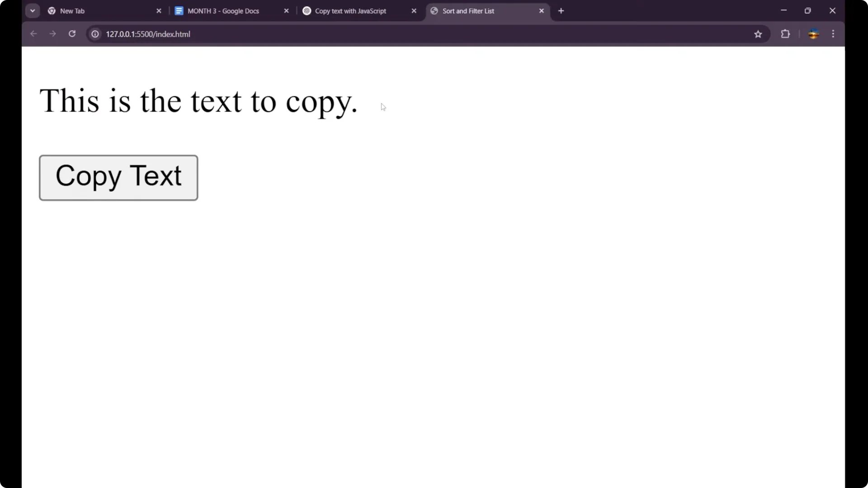
Task: Click the browser back navigation arrow
Action: (33, 34)
